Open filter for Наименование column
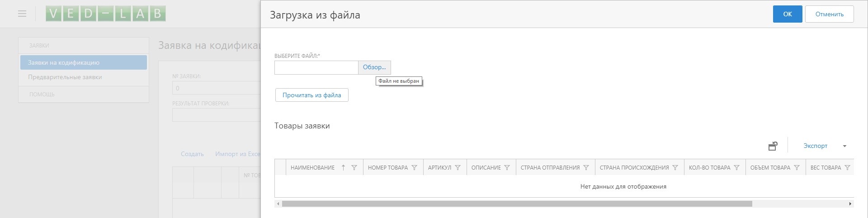The height and width of the screenshot is (218, 868). point(354,168)
